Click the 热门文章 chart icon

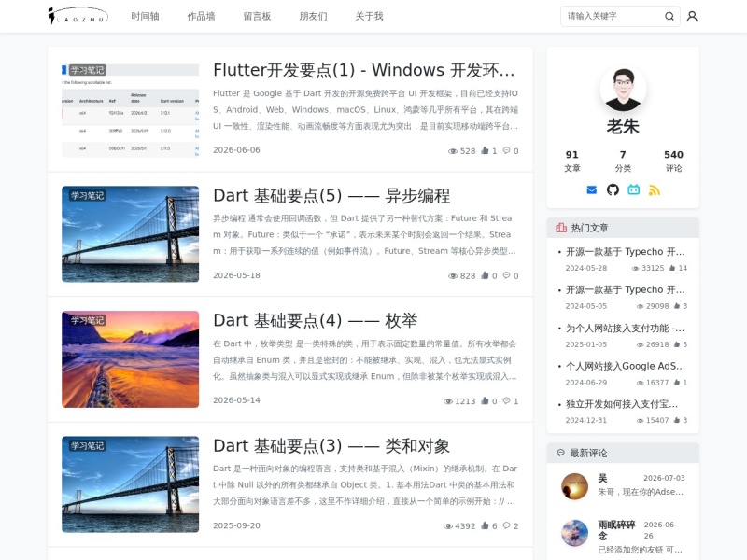[x=561, y=228]
